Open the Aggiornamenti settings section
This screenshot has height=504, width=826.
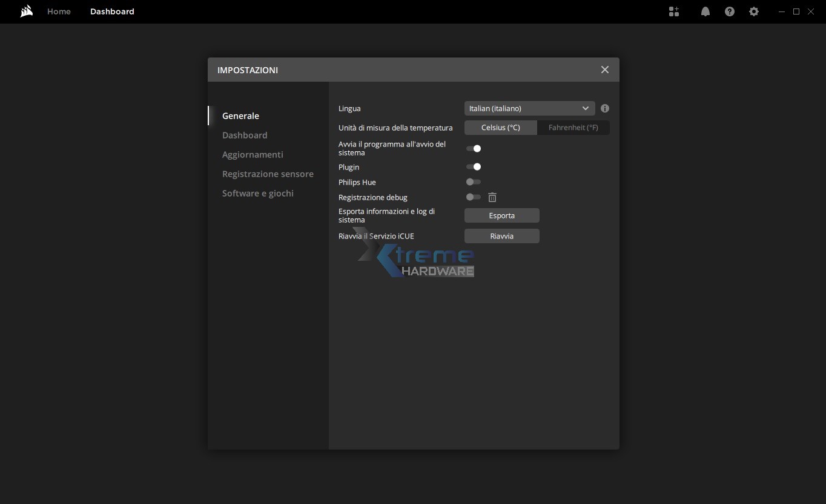point(253,154)
